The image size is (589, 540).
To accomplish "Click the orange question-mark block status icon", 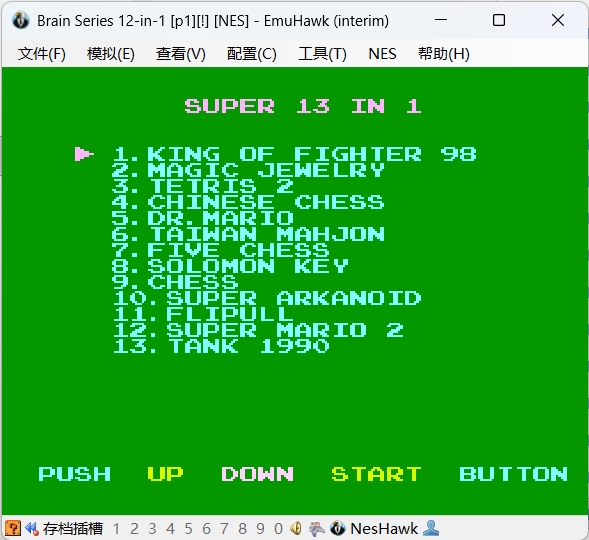I will 12,528.
